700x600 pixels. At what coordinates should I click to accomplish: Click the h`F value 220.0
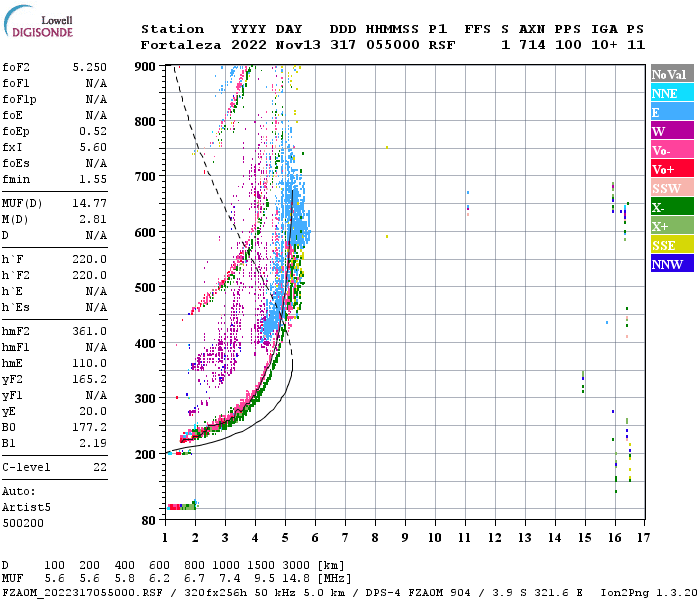[x=90, y=259]
